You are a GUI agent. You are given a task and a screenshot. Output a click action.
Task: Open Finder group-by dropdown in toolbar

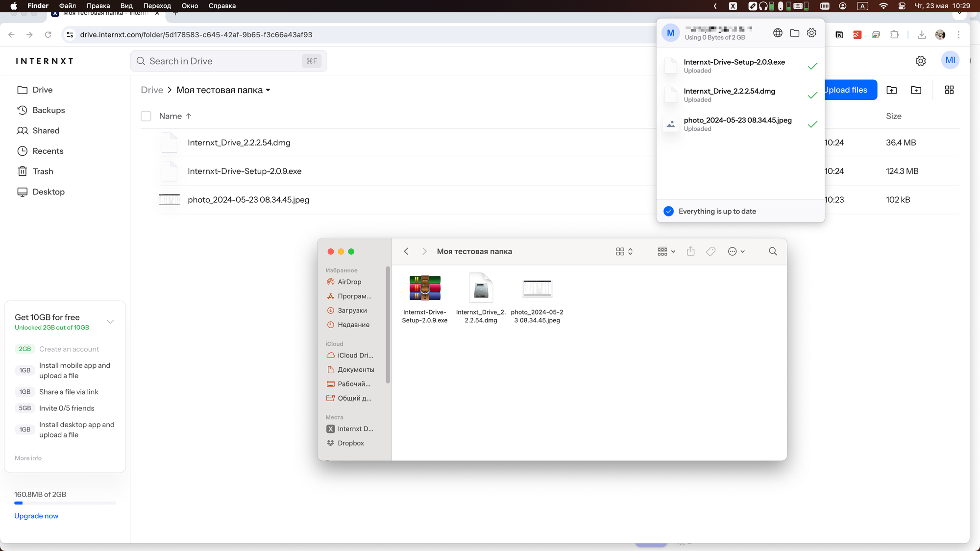point(666,251)
